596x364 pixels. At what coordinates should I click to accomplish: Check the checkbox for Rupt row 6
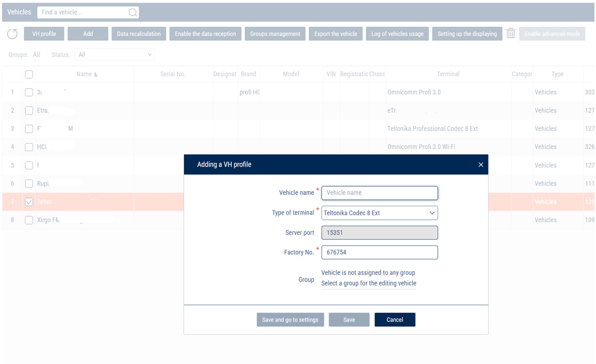29,183
